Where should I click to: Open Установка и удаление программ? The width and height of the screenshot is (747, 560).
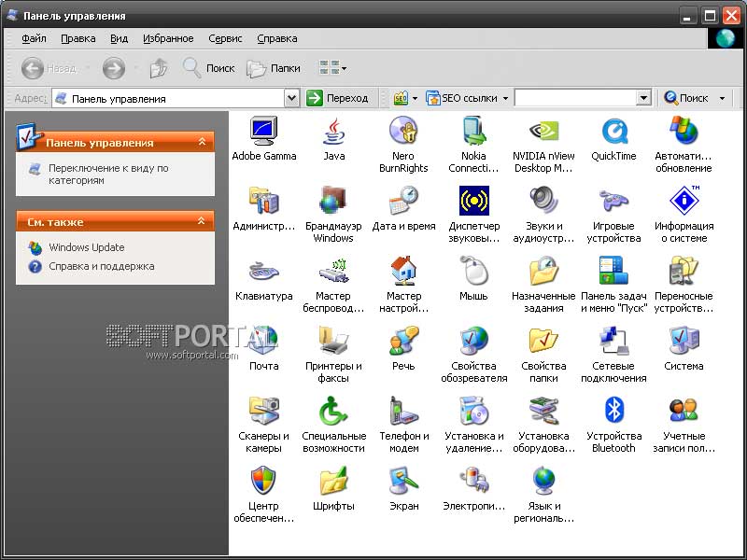[473, 425]
